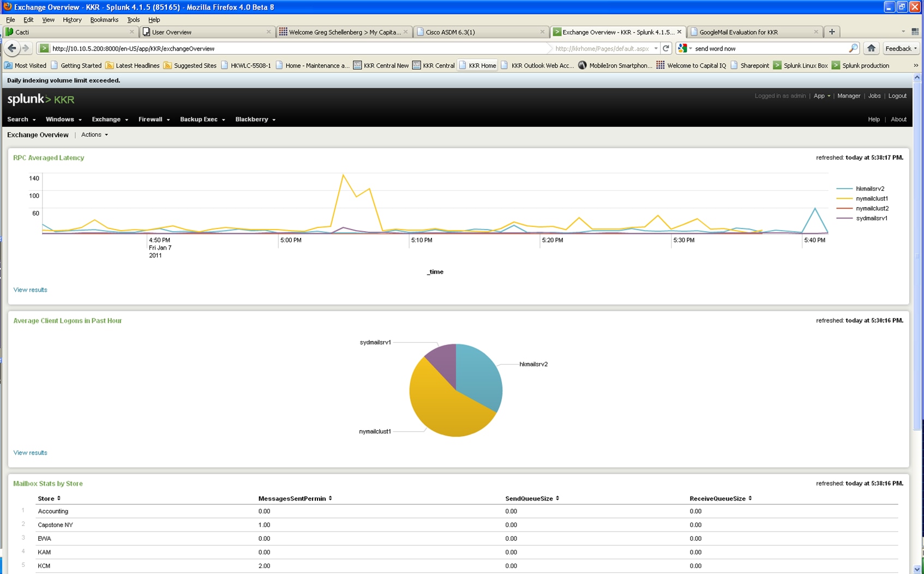Open the KKR Central New bookmark
Image resolution: width=924 pixels, height=574 pixels.
tap(381, 65)
